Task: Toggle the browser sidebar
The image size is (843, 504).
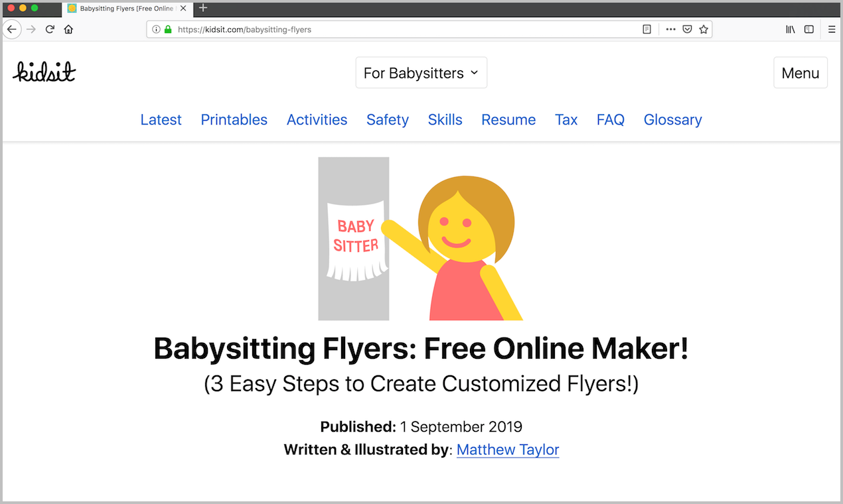Action: click(808, 29)
